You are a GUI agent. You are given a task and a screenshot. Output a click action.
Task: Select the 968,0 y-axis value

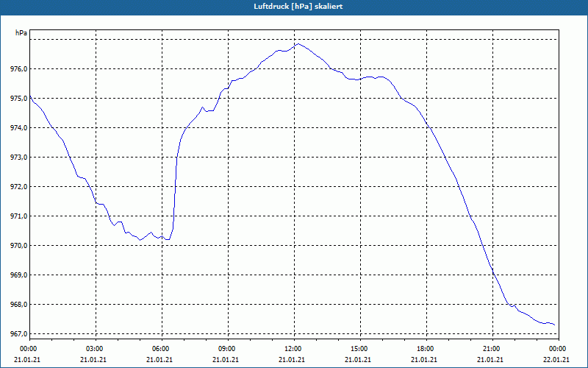(x=20, y=305)
